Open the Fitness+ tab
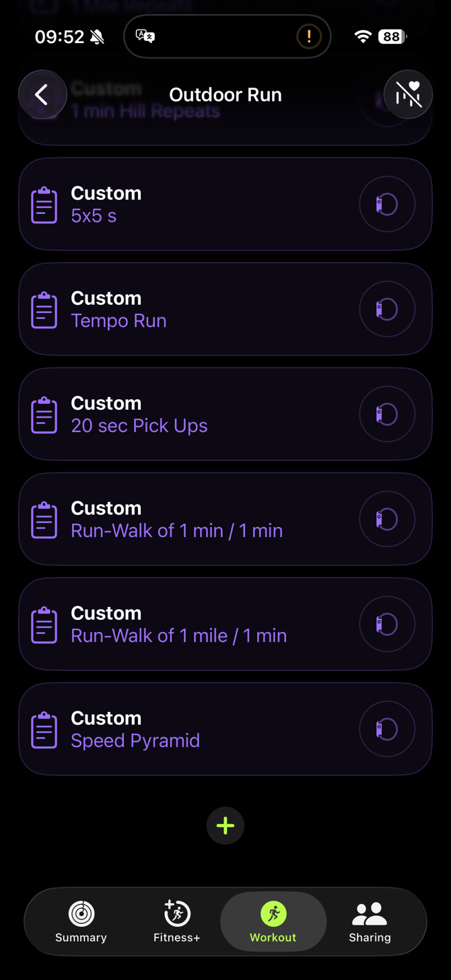 (177, 921)
